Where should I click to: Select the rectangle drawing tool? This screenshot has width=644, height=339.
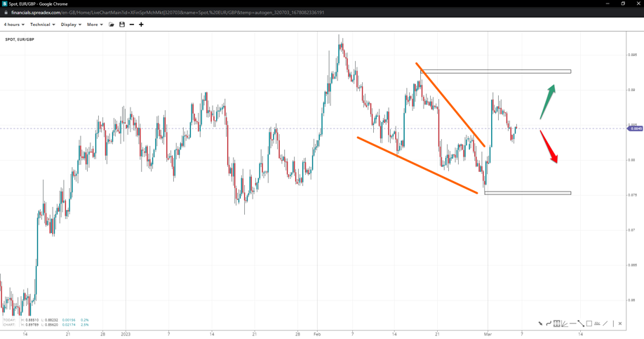point(589,324)
